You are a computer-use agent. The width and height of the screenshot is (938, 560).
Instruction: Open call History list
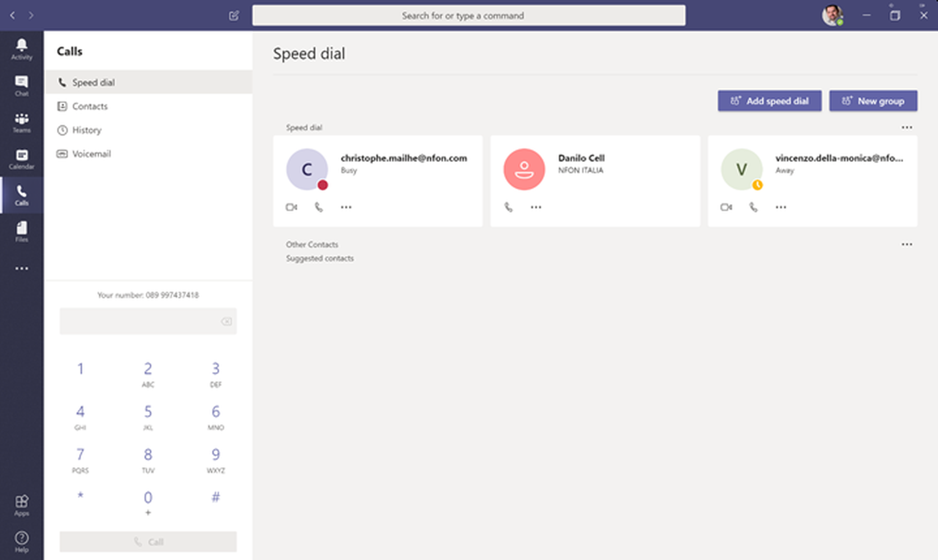[x=86, y=130]
